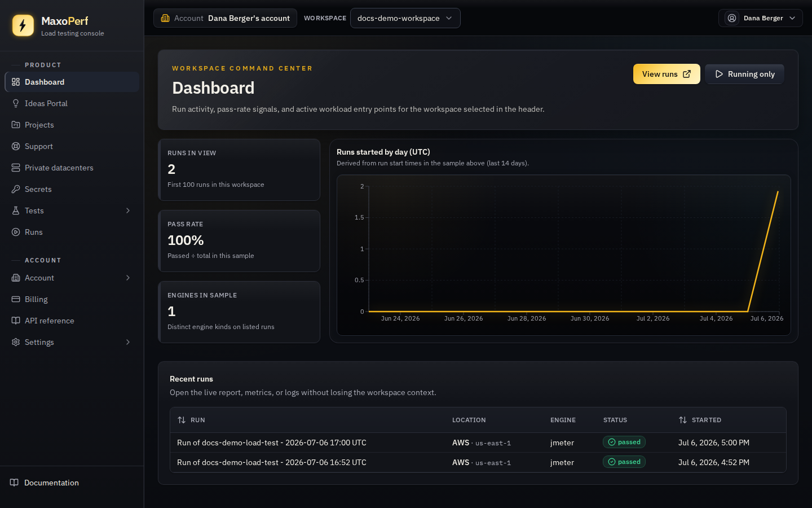
Task: Open the Dana Berger user menu
Action: click(x=761, y=18)
